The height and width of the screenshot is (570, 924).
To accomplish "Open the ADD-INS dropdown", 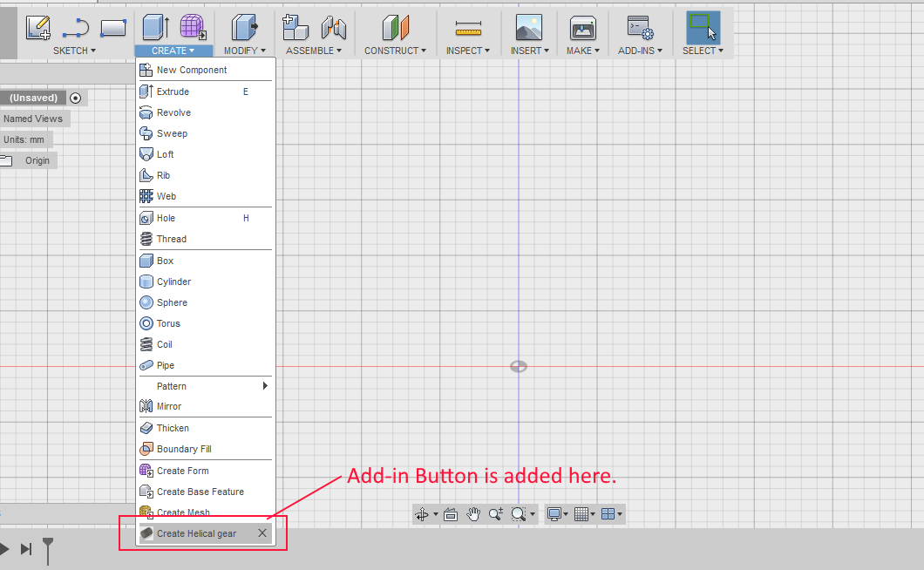I will (x=640, y=51).
